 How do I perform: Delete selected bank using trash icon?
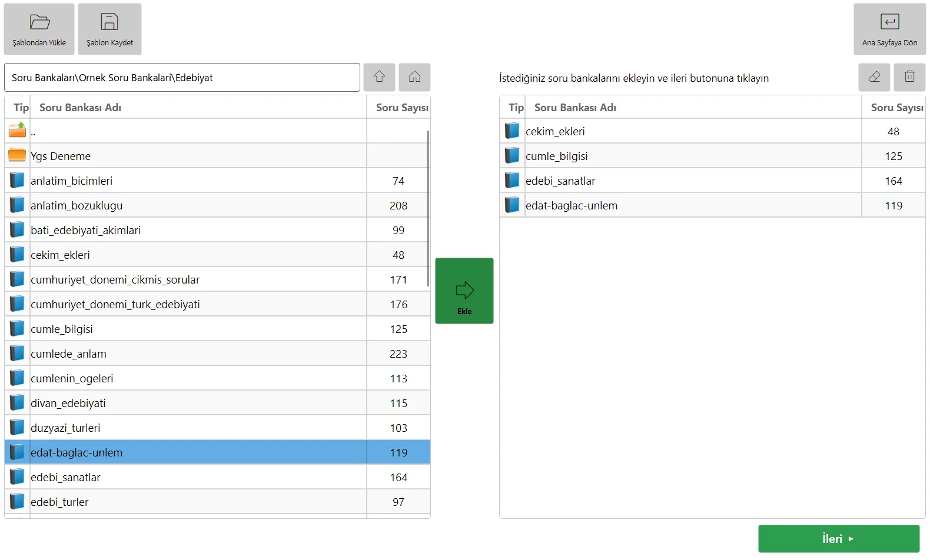(x=909, y=77)
